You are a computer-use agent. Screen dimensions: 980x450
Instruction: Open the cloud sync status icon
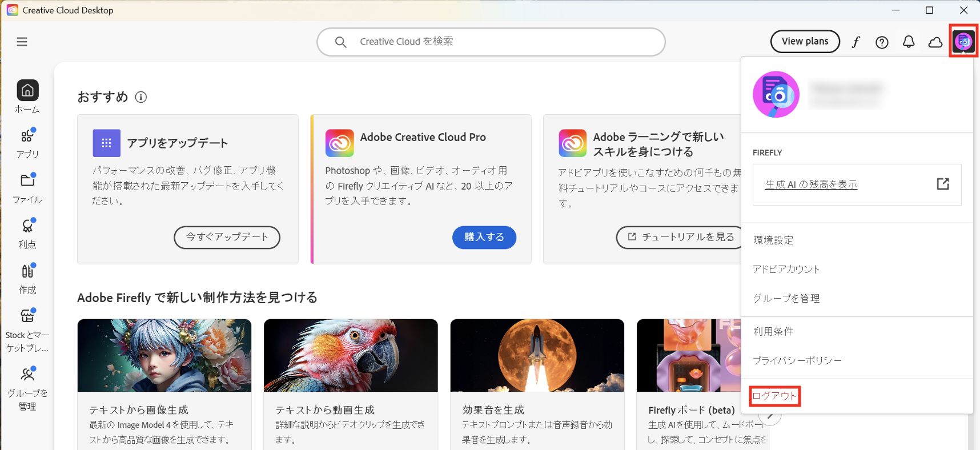pyautogui.click(x=935, y=42)
